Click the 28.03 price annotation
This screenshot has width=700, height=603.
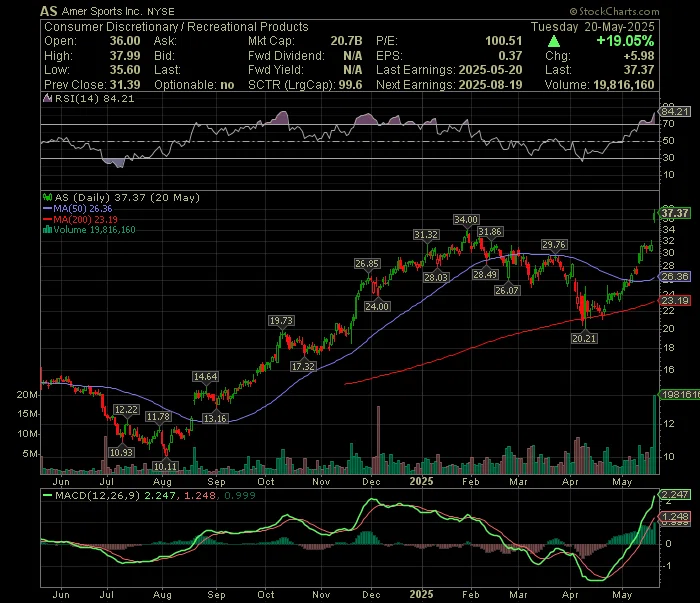pyautogui.click(x=435, y=277)
